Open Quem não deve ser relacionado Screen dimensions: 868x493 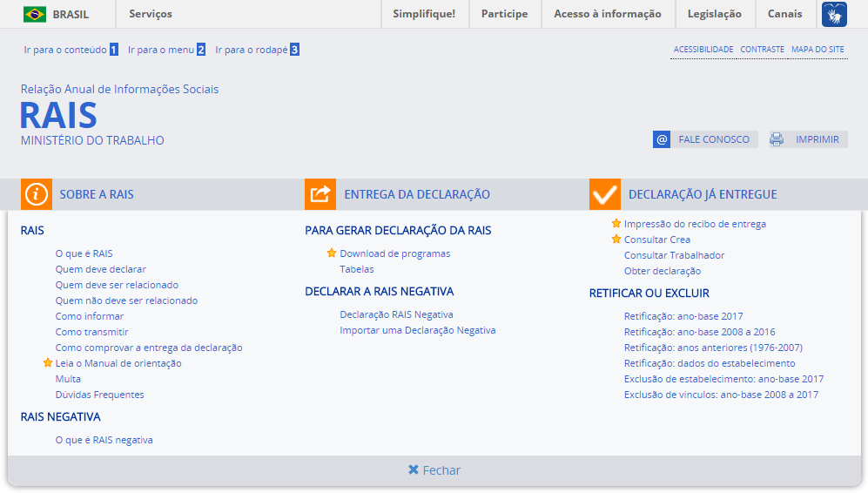coord(126,301)
